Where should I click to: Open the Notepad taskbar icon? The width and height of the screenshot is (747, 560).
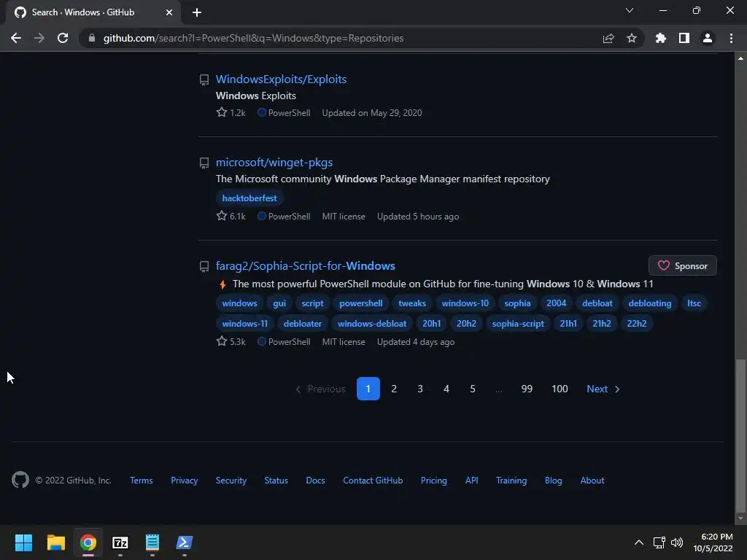pos(152,542)
